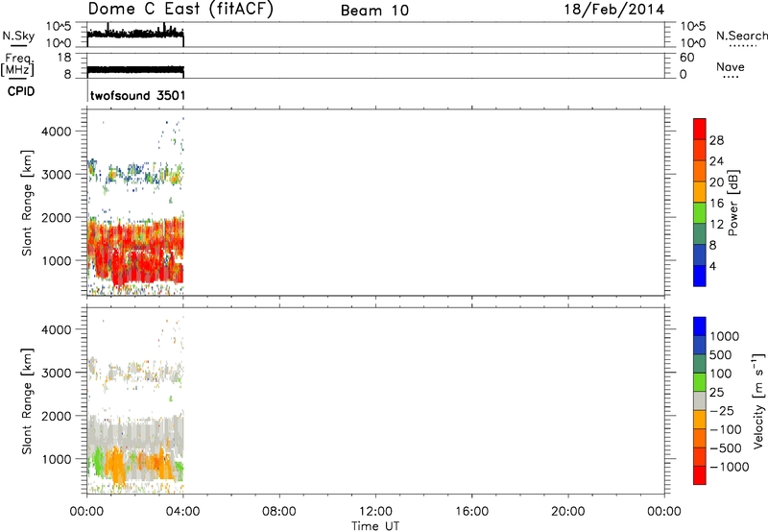Pick the below-4 dB bright blue power swatch
The height and width of the screenshot is (532, 768).
(700, 276)
